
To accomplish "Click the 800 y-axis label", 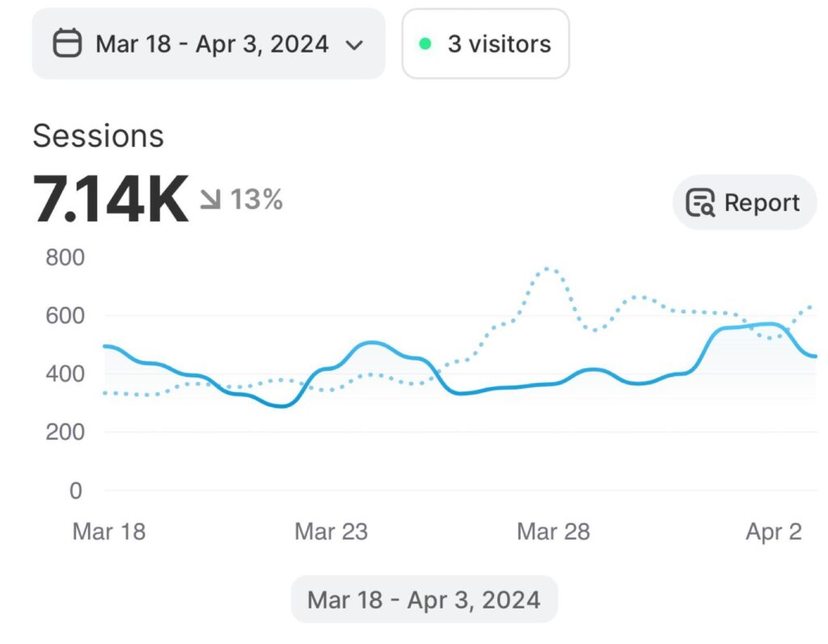I will [65, 258].
